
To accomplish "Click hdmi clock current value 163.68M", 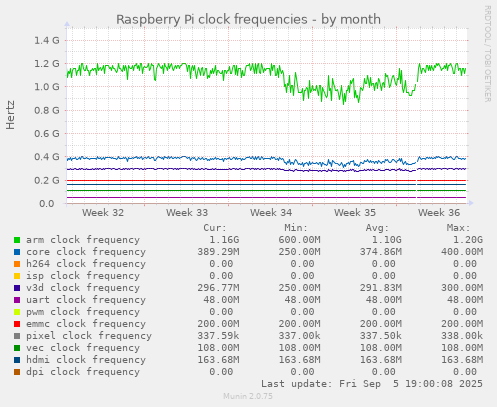I will coord(218,360).
